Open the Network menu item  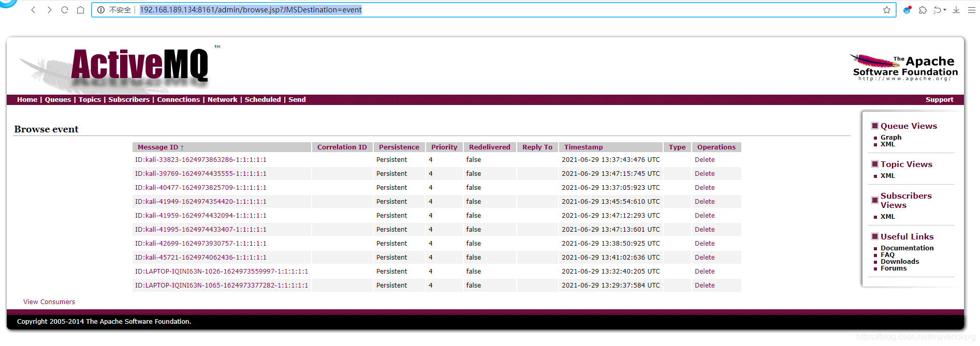click(x=223, y=100)
